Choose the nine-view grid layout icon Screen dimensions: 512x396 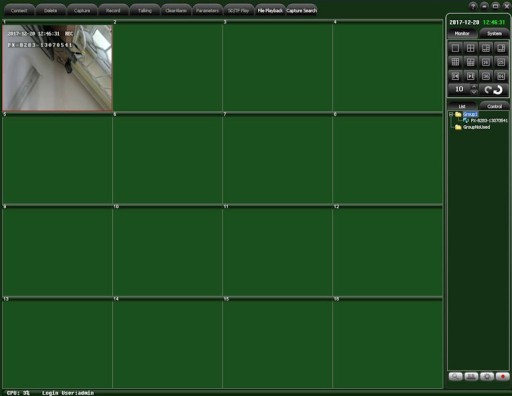[x=455, y=62]
